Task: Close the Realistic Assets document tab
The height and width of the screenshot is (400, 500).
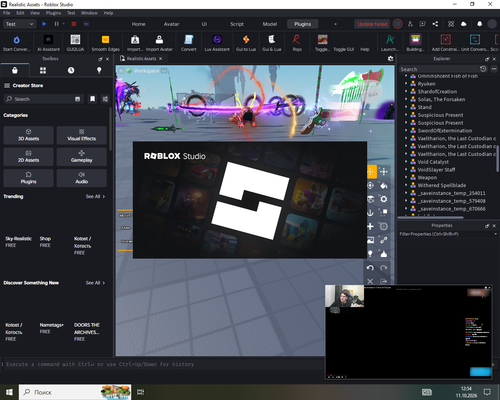Action: 160,59
